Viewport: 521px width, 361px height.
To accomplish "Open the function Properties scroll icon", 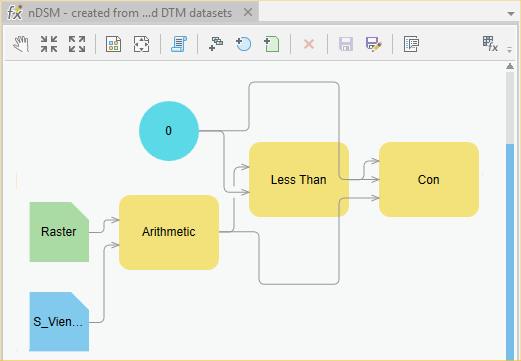I will pos(179,44).
